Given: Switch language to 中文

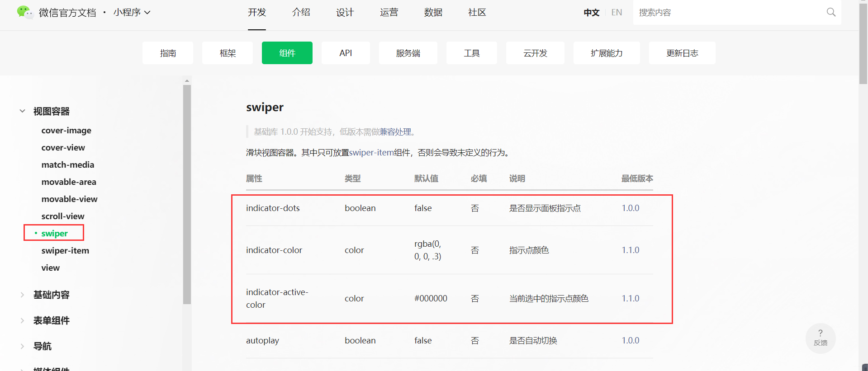Looking at the screenshot, I should coord(591,12).
